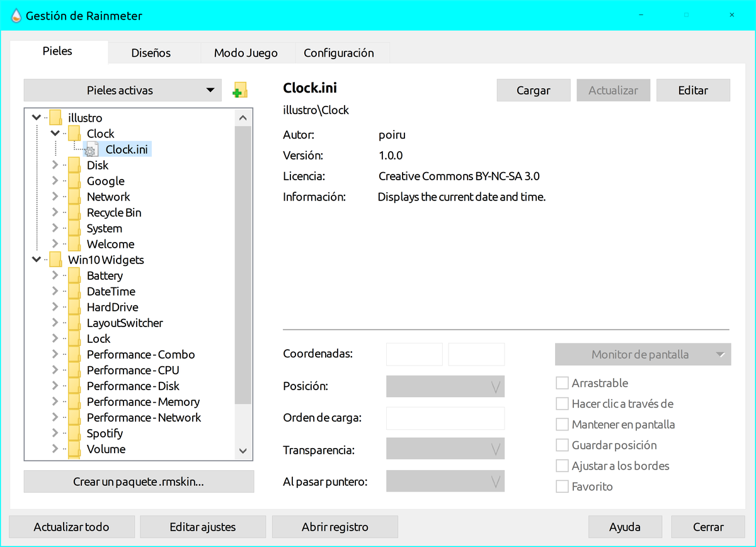The width and height of the screenshot is (756, 547).
Task: Click the second Coordenadas input field
Action: [x=476, y=354]
